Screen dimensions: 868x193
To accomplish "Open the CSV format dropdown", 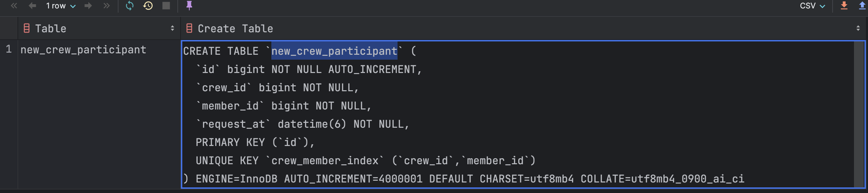I will pos(812,6).
